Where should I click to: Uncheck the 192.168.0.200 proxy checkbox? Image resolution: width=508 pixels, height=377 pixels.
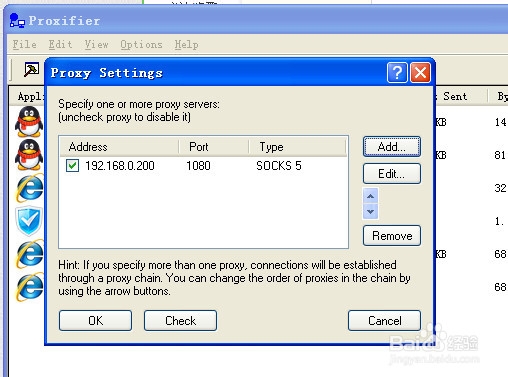72,166
